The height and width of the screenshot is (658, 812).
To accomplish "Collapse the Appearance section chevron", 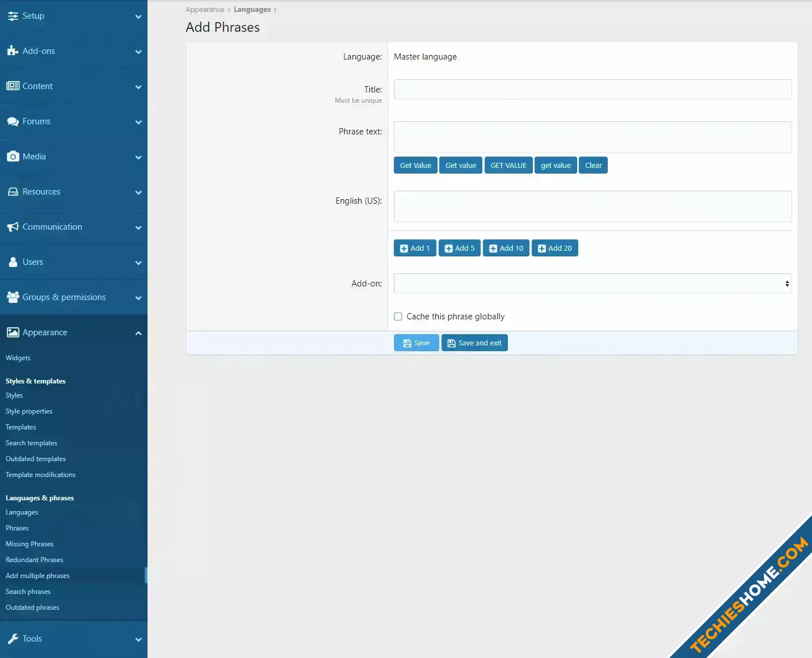I will 138,334.
